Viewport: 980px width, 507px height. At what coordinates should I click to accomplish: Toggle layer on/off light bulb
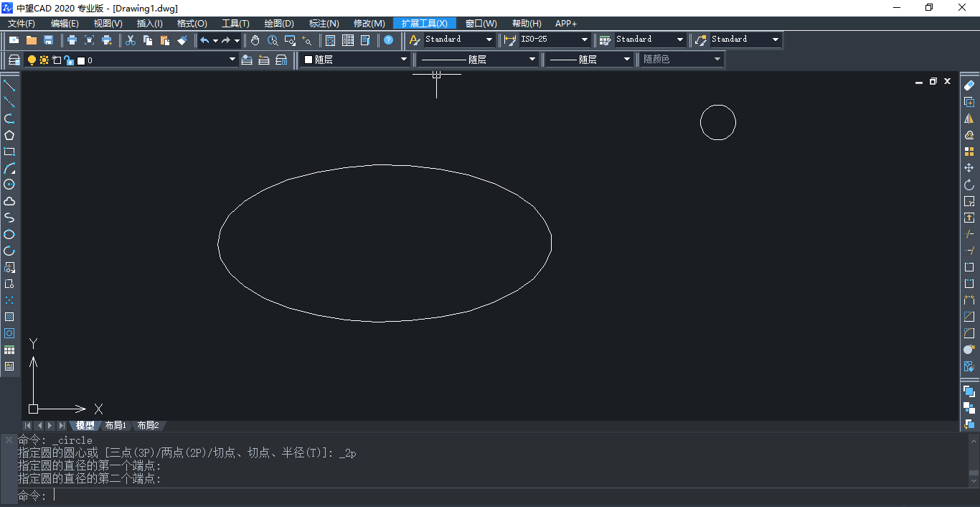click(x=32, y=60)
